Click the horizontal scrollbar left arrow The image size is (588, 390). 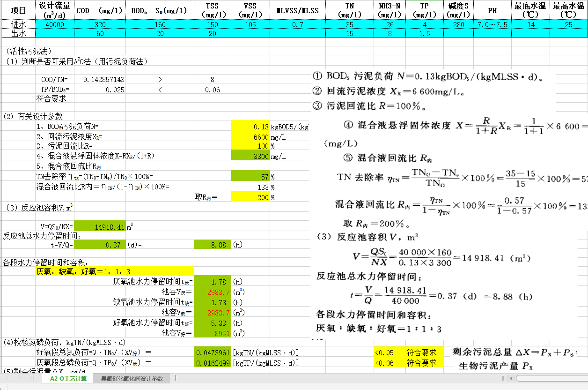511,378
